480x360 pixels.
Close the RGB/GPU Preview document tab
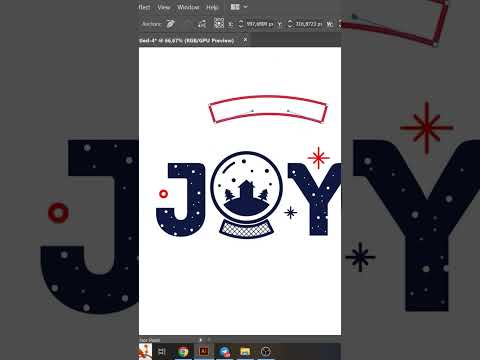245,40
